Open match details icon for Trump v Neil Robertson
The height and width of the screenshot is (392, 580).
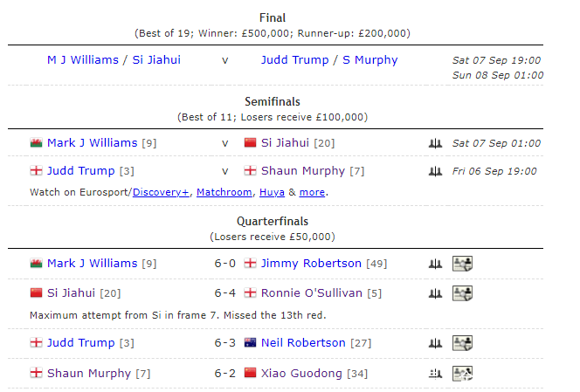463,343
